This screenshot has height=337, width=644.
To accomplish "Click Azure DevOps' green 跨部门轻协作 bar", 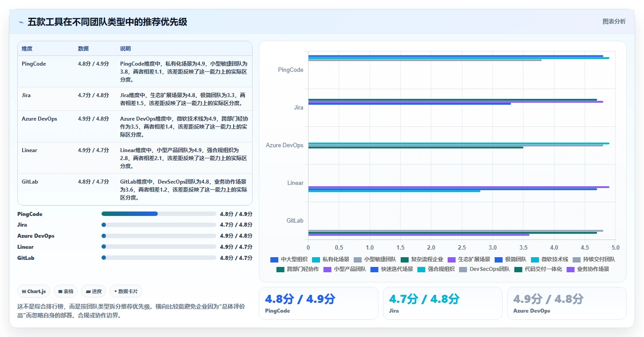I will point(416,147).
